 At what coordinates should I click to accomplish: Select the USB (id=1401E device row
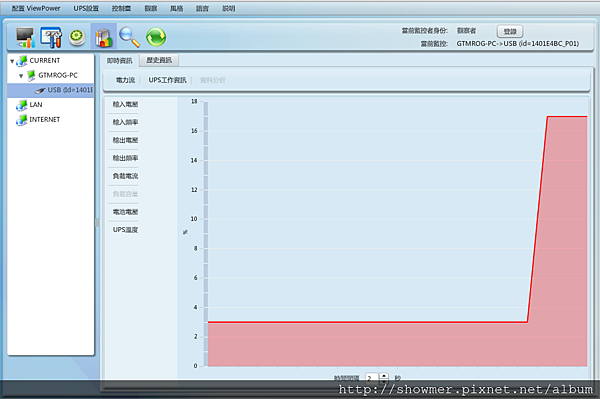tap(51, 90)
